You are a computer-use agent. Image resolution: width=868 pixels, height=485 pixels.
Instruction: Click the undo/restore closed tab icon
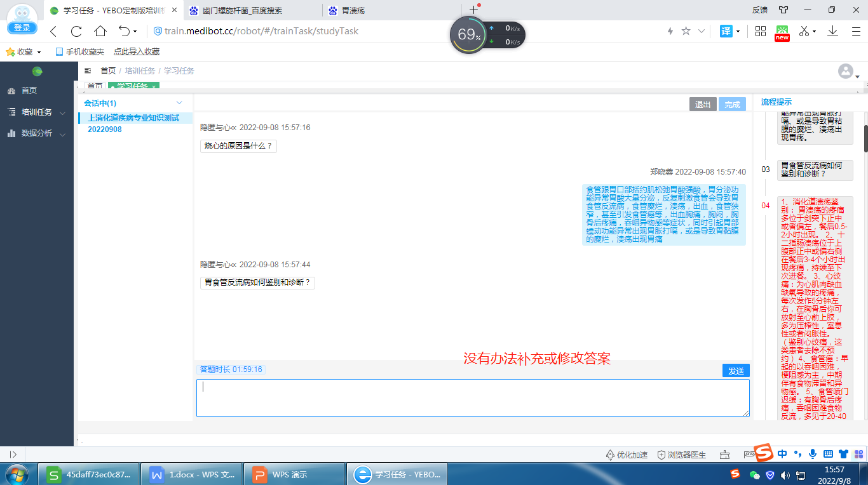(124, 31)
